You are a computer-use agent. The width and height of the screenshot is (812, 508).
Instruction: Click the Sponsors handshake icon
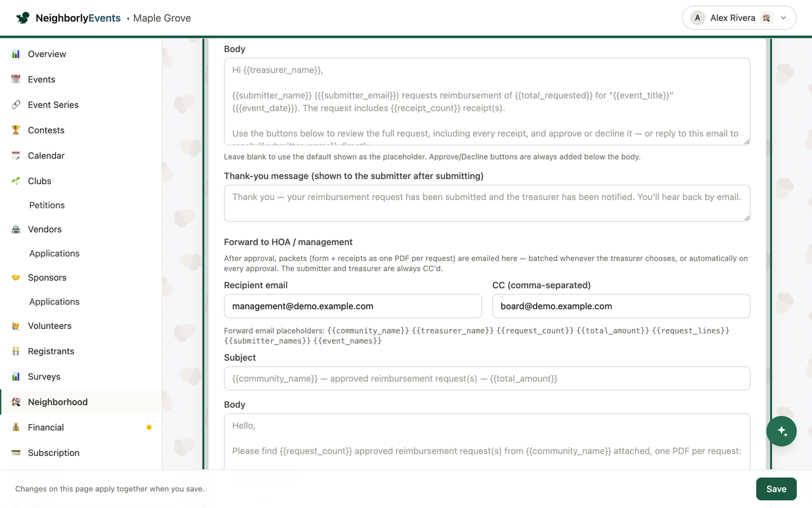point(16,277)
